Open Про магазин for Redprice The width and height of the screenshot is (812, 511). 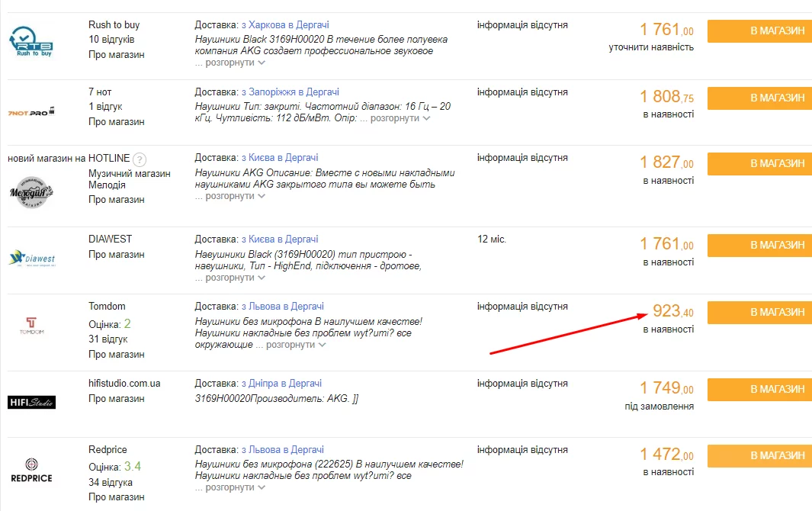click(x=117, y=497)
